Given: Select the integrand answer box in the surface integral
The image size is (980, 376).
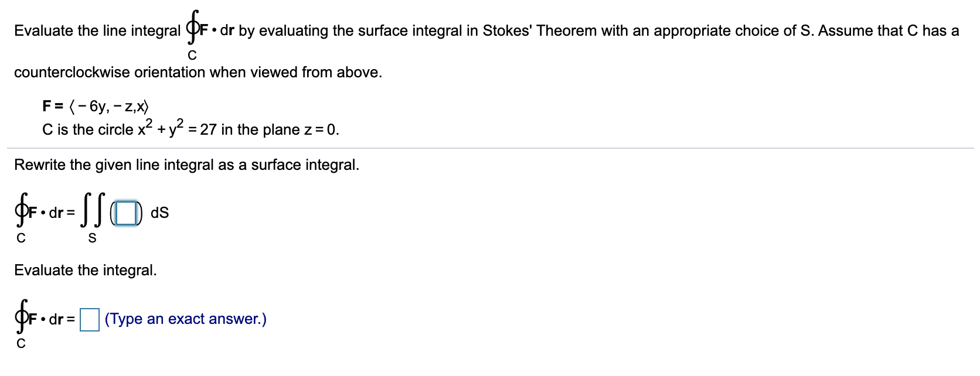Looking at the screenshot, I should (126, 214).
